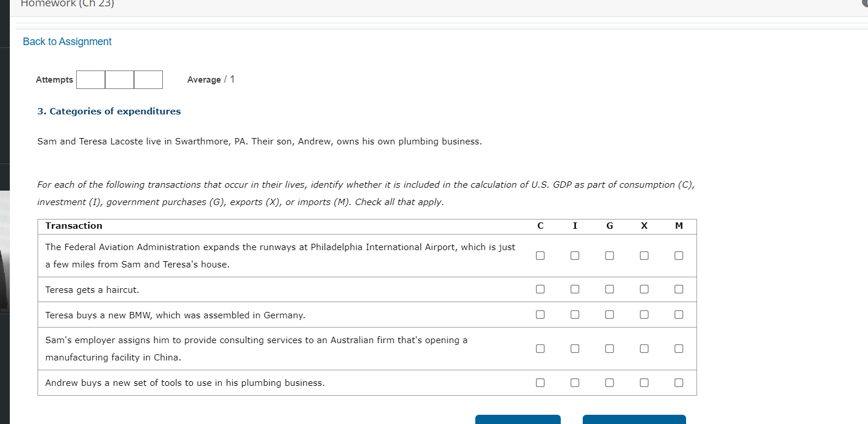Check X for Sam's consulting services row
This screenshot has width=868, height=424.
click(644, 349)
